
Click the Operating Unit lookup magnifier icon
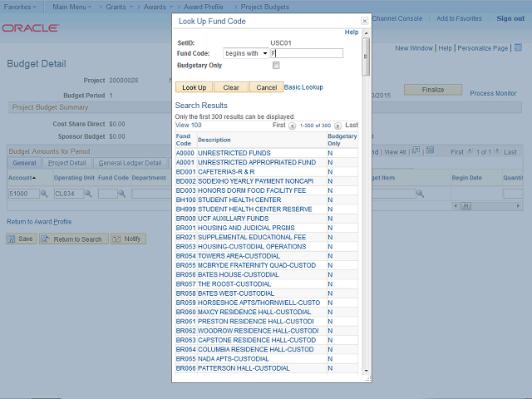pos(90,194)
